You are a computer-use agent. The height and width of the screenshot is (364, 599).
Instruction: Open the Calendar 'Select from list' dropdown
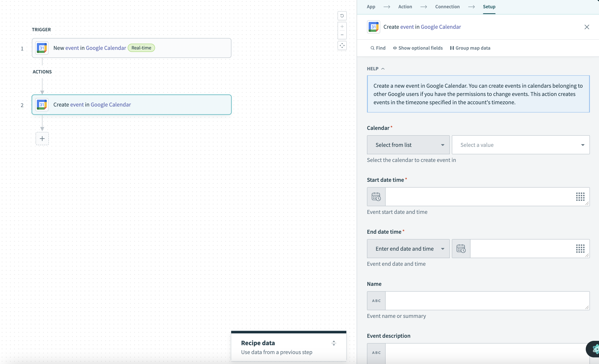[x=408, y=145]
